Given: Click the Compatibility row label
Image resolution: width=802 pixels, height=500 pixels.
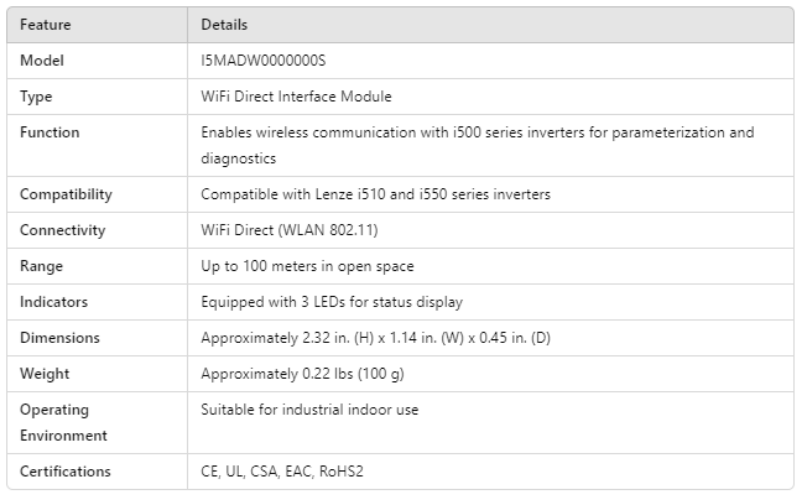Looking at the screenshot, I should [x=66, y=194].
